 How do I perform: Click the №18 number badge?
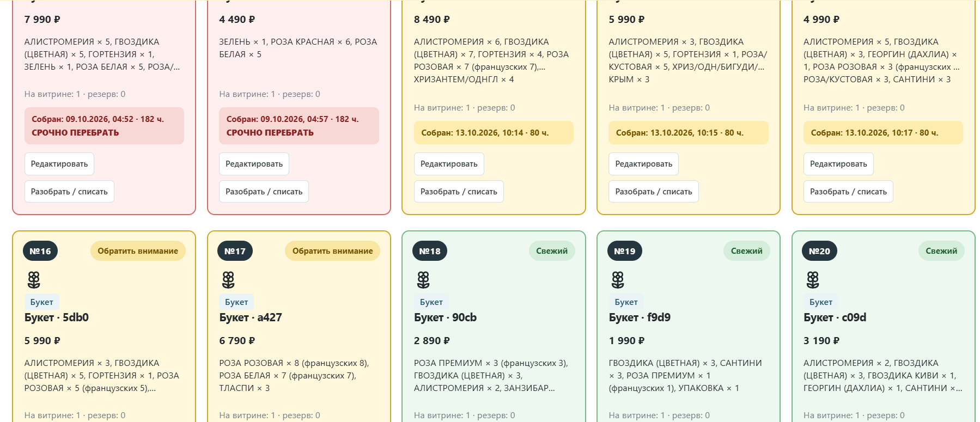[x=430, y=251]
